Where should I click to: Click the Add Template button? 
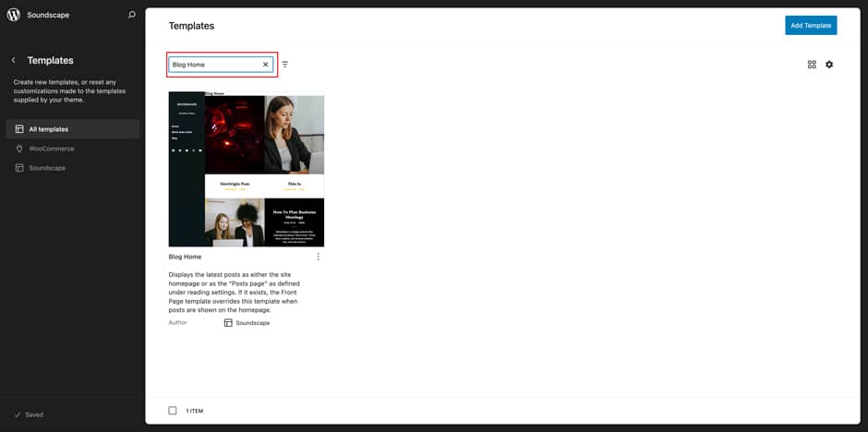[x=810, y=26]
